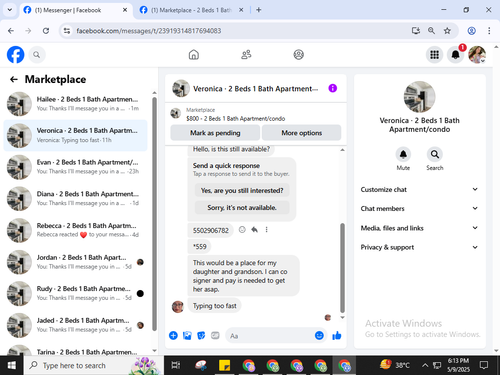Click the Facebook search magnifier icon

point(37,55)
